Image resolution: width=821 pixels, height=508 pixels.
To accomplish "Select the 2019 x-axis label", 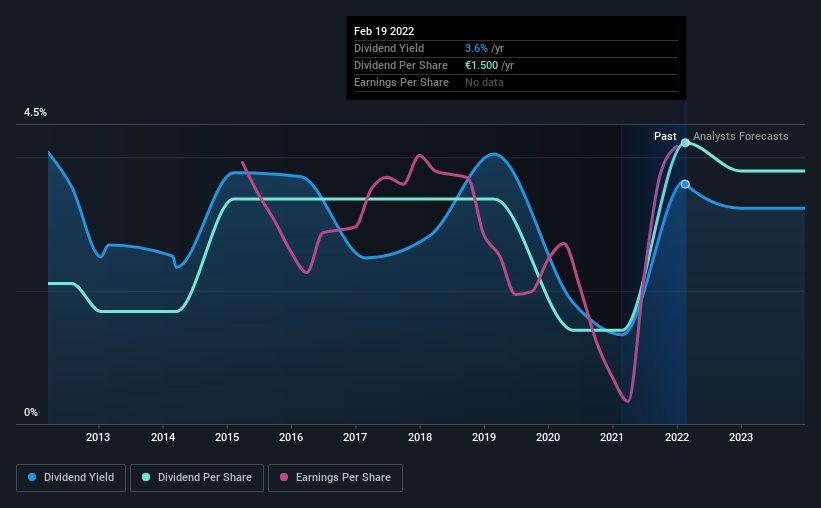I will (484, 437).
